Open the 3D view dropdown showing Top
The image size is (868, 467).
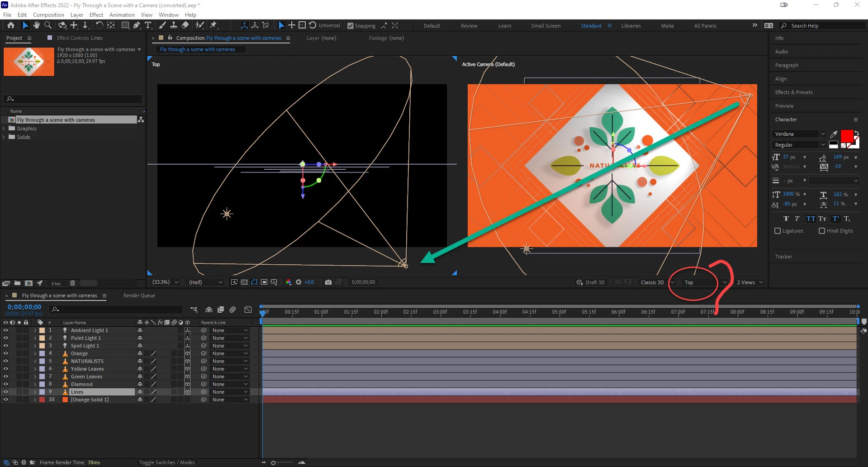pos(706,282)
